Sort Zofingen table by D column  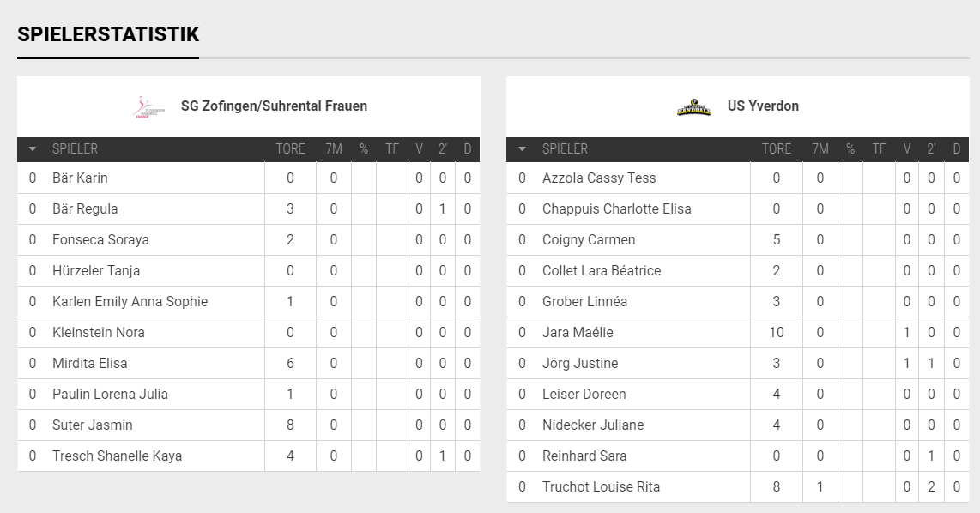pyautogui.click(x=468, y=149)
